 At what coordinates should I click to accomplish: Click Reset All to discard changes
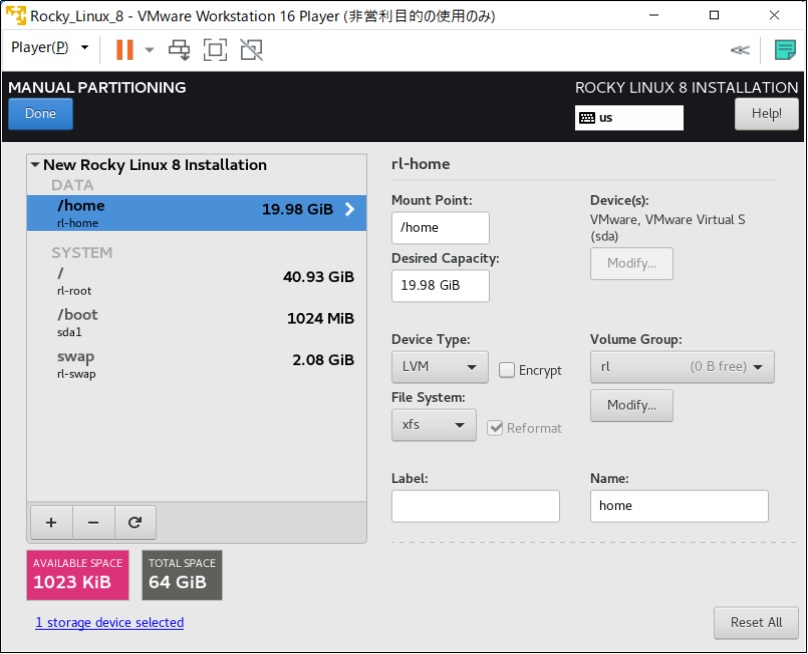(756, 622)
